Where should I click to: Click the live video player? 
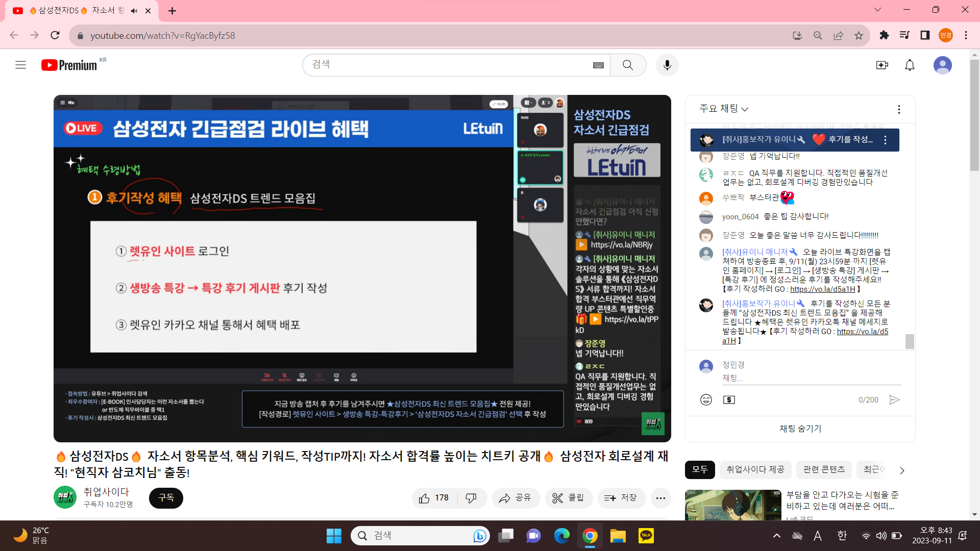click(362, 268)
